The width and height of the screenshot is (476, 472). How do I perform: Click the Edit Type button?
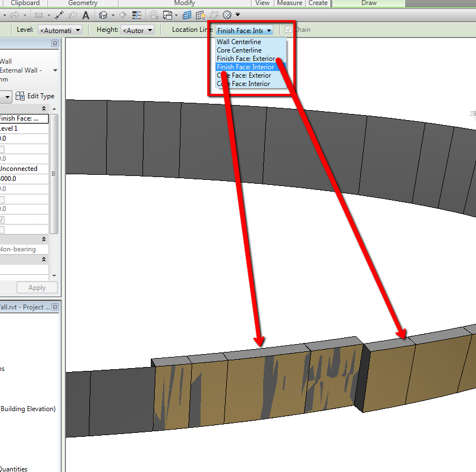(x=35, y=96)
